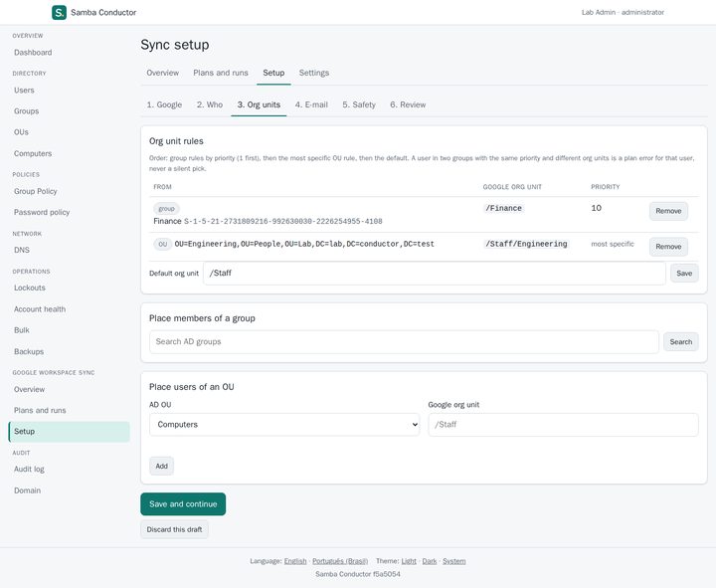The height and width of the screenshot is (588, 716).
Task: Click the Default org unit field
Action: [x=435, y=274]
